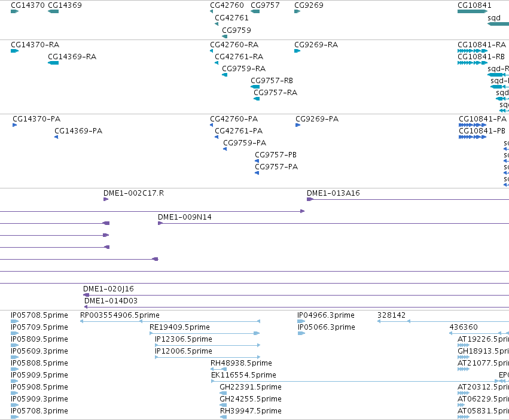The width and height of the screenshot is (509, 420).
Task: Select EST RH48938.5prime
Action: click(241, 364)
